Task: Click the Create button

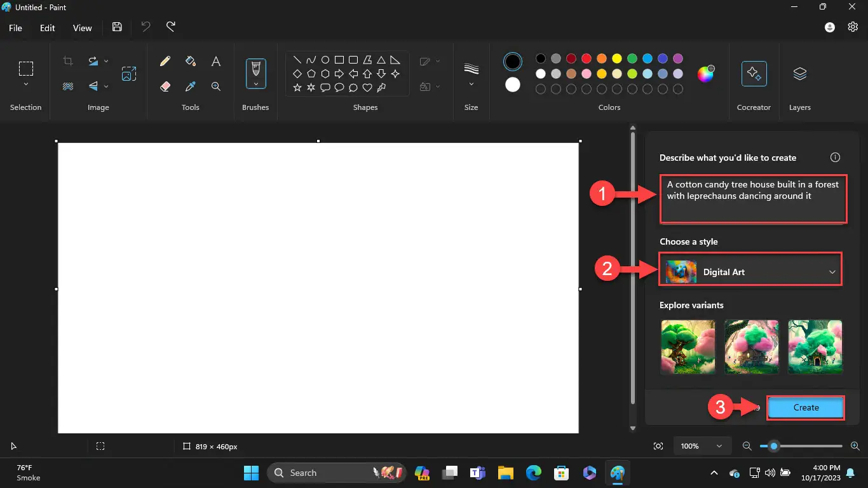Action: [806, 407]
